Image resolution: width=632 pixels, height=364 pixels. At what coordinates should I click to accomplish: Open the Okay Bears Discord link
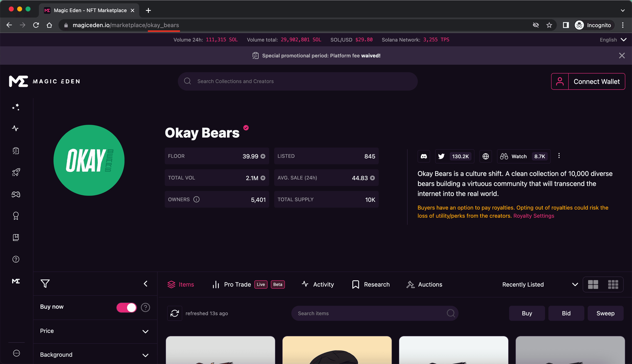tap(424, 156)
